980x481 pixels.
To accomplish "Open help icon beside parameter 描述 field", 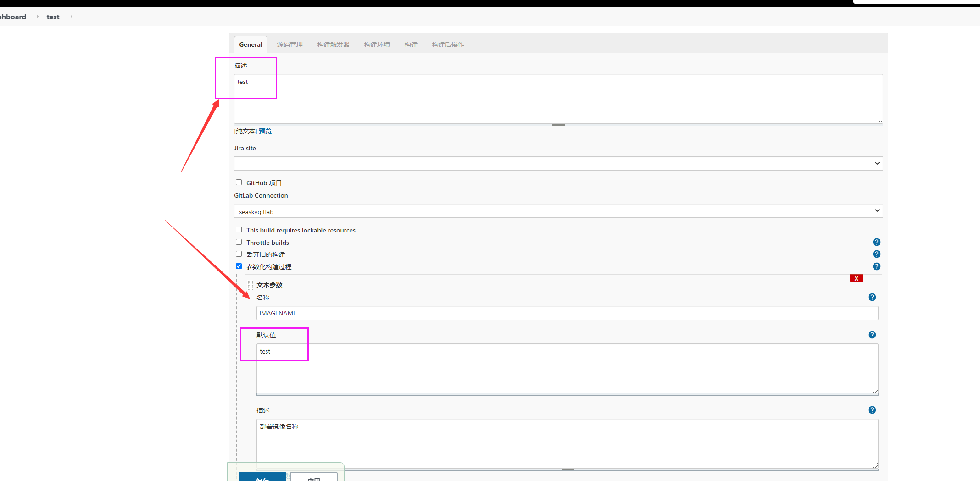I will [872, 410].
